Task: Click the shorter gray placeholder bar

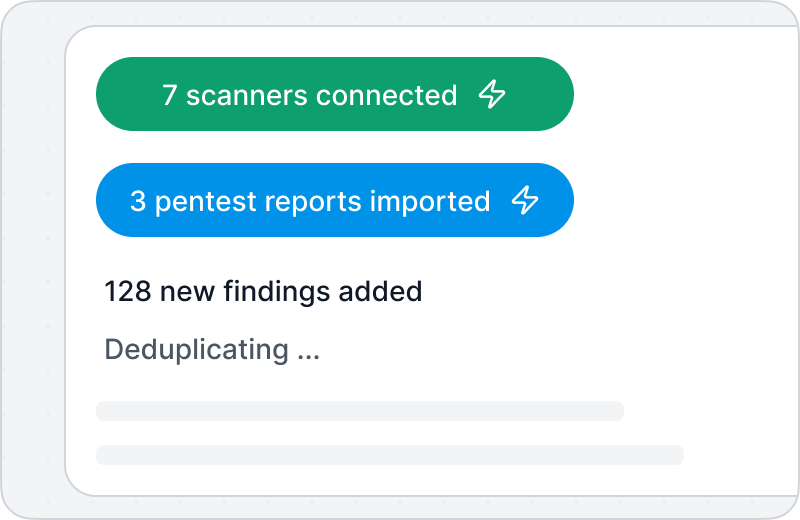Action: point(360,411)
